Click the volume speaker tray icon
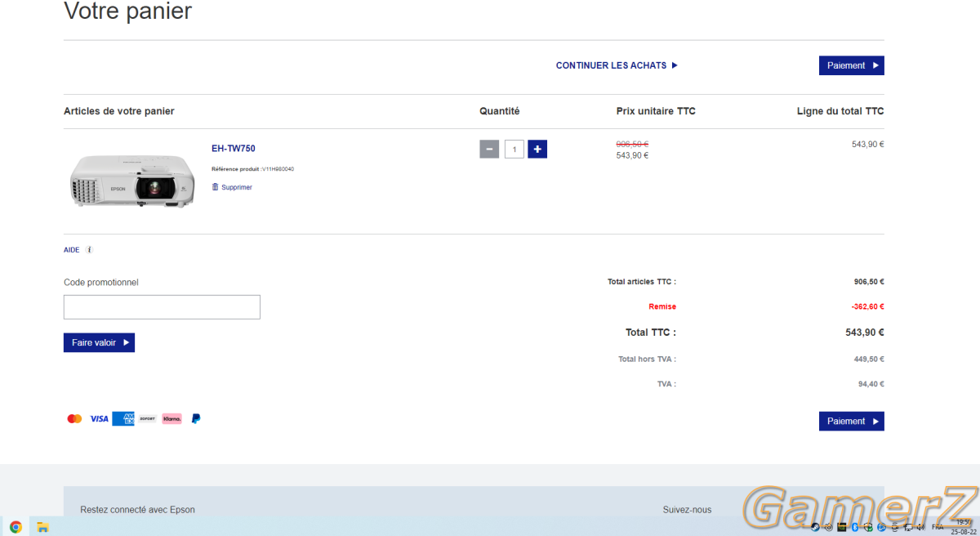The image size is (980, 536). (x=921, y=527)
